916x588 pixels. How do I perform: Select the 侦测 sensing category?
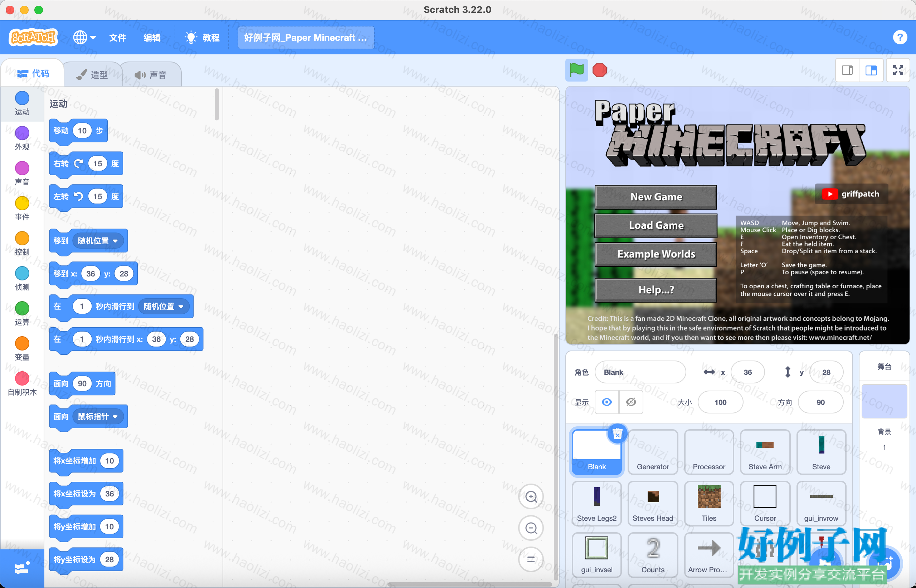click(22, 279)
